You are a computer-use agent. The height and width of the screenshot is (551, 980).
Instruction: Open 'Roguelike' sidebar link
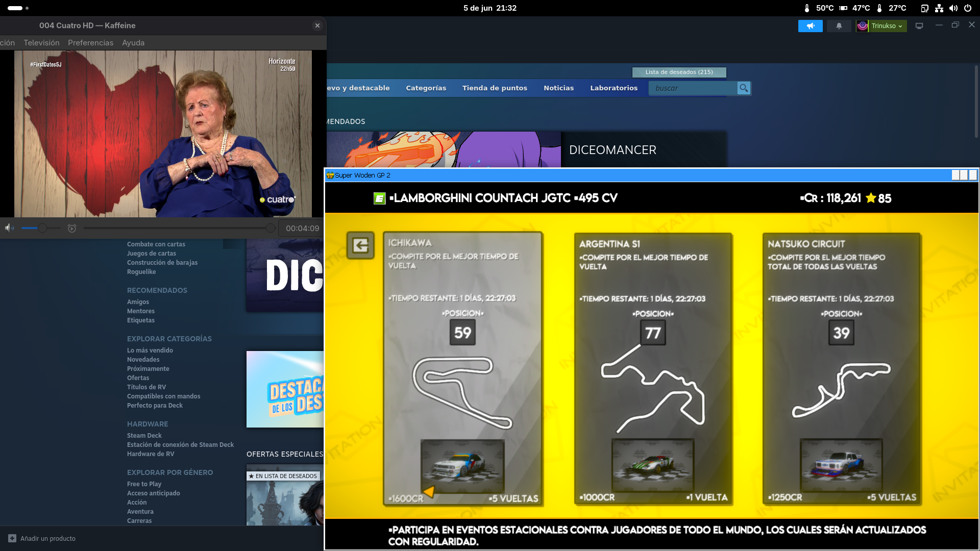[141, 272]
